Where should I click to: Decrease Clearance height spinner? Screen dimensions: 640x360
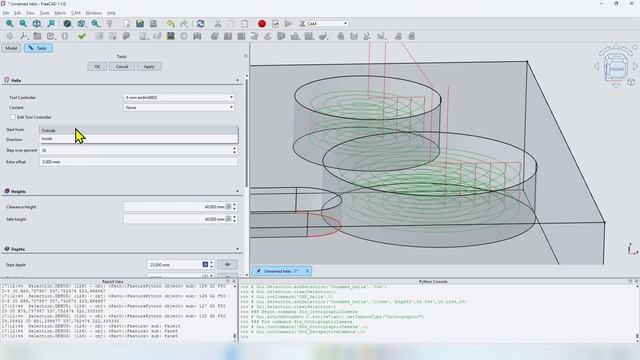[234, 209]
